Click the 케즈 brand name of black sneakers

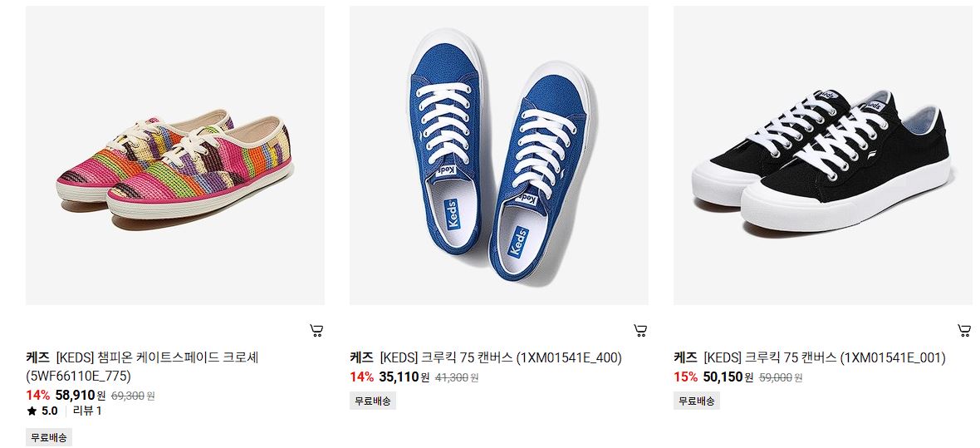click(x=685, y=358)
